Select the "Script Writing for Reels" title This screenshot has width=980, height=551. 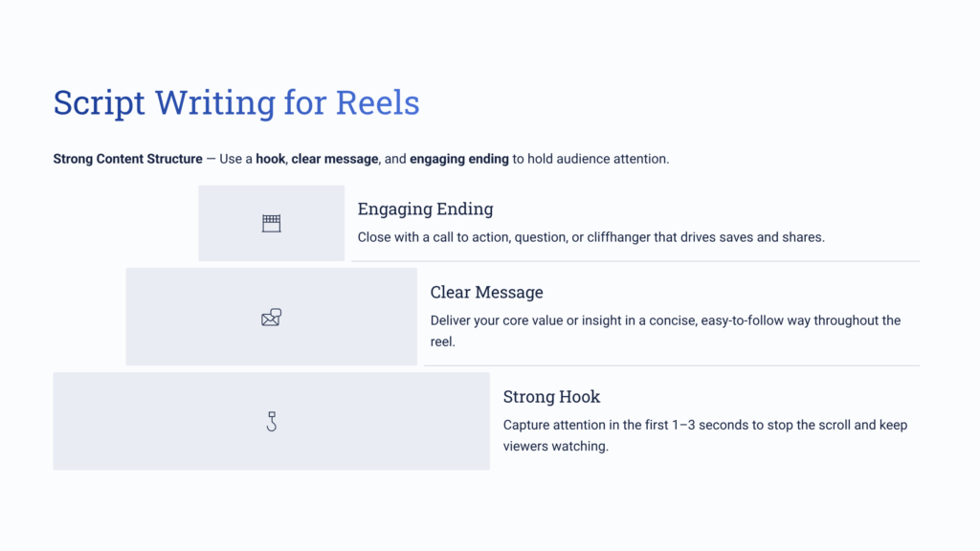236,103
